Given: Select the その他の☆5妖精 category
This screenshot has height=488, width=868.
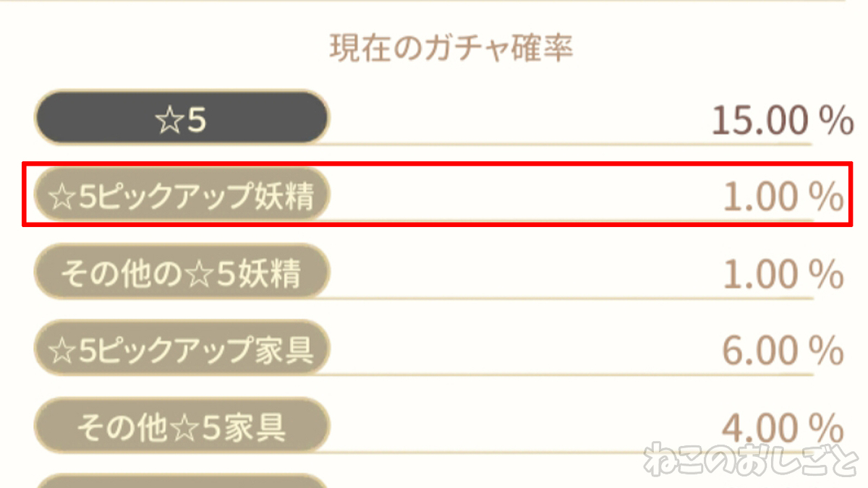Looking at the screenshot, I should point(181,273).
